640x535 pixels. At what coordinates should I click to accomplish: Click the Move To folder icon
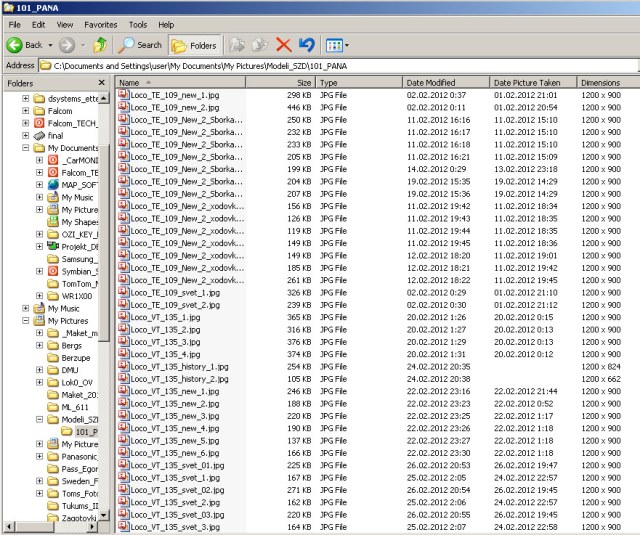click(x=238, y=45)
